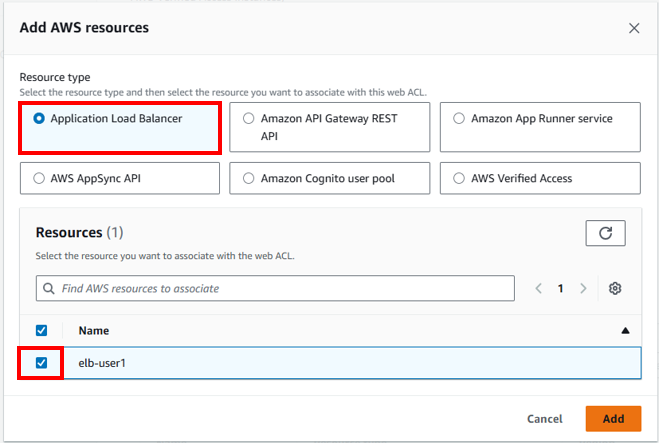Select Application Load Balancer resource type
Image resolution: width=659 pixels, height=447 pixels.
120,128
